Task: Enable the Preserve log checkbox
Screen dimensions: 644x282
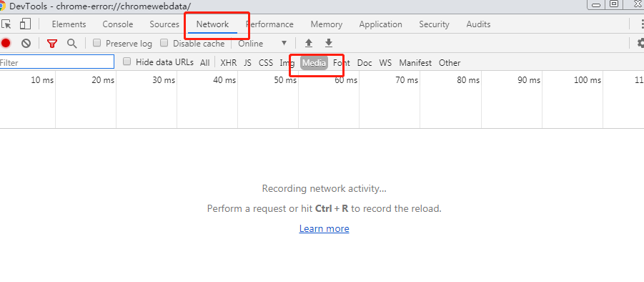Action: pos(97,43)
